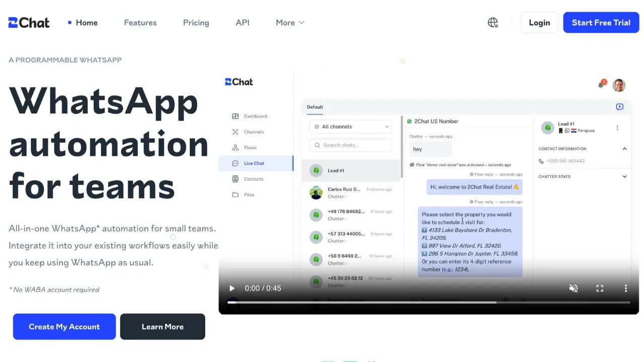The height and width of the screenshot is (362, 644).
Task: Click the Dashboard sidebar icon
Action: tap(235, 116)
